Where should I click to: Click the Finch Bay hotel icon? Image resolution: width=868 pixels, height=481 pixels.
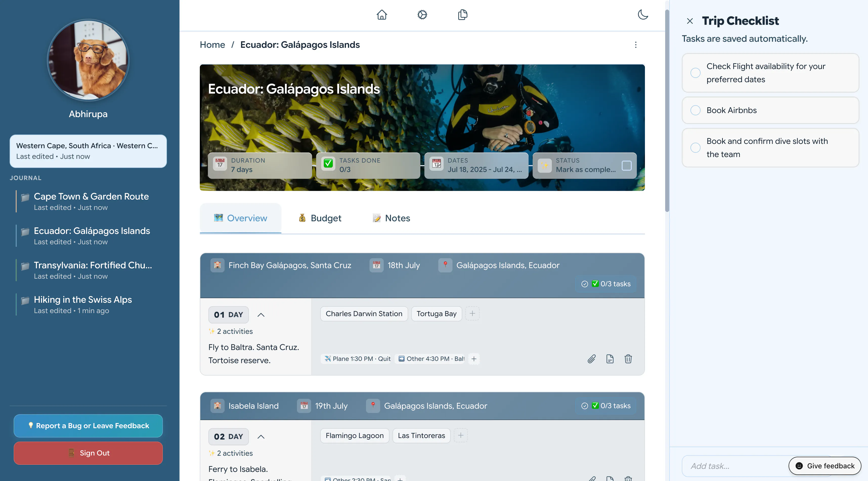tap(217, 265)
